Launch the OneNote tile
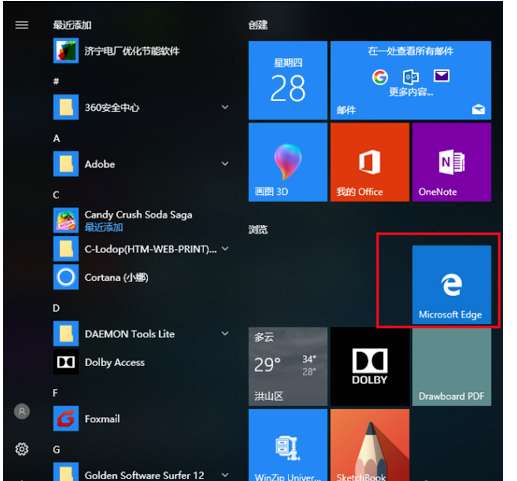This screenshot has height=481, width=517. [451, 162]
